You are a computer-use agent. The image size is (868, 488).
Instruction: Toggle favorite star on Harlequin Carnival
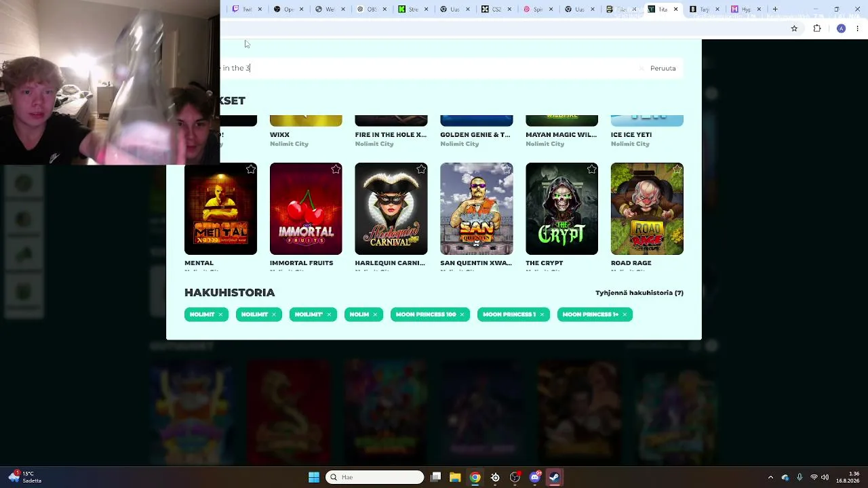coord(421,169)
